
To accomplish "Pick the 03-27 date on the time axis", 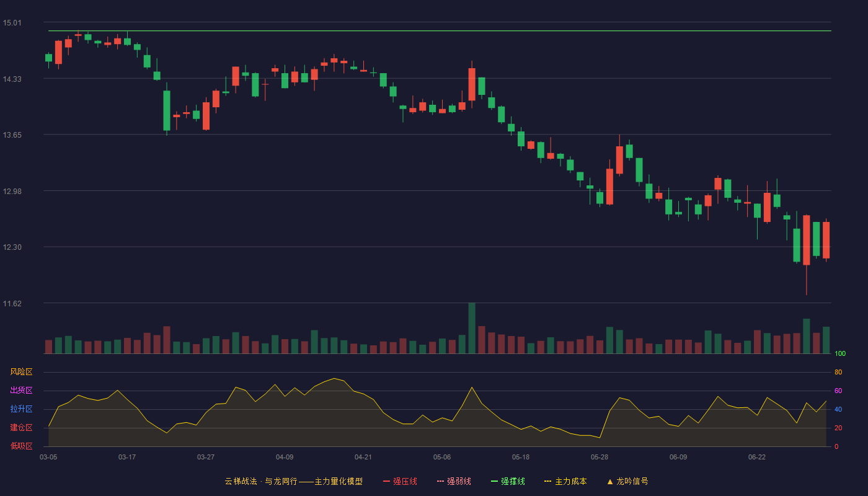I will pyautogui.click(x=206, y=457).
